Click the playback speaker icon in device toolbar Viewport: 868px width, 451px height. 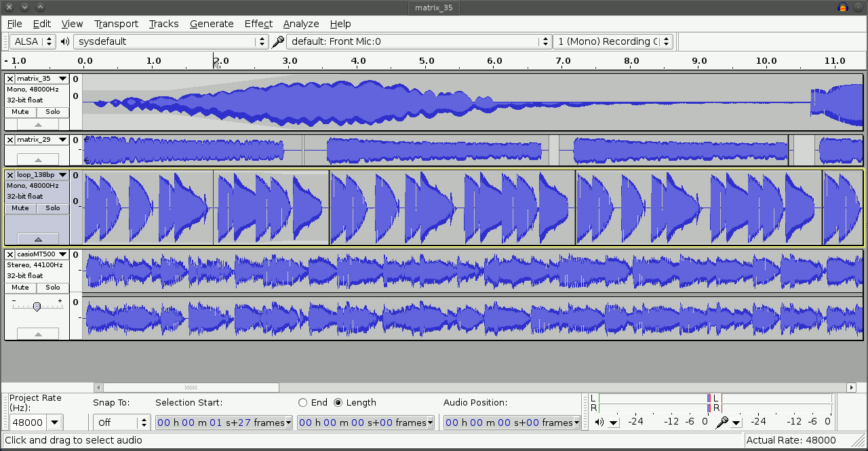click(x=65, y=41)
